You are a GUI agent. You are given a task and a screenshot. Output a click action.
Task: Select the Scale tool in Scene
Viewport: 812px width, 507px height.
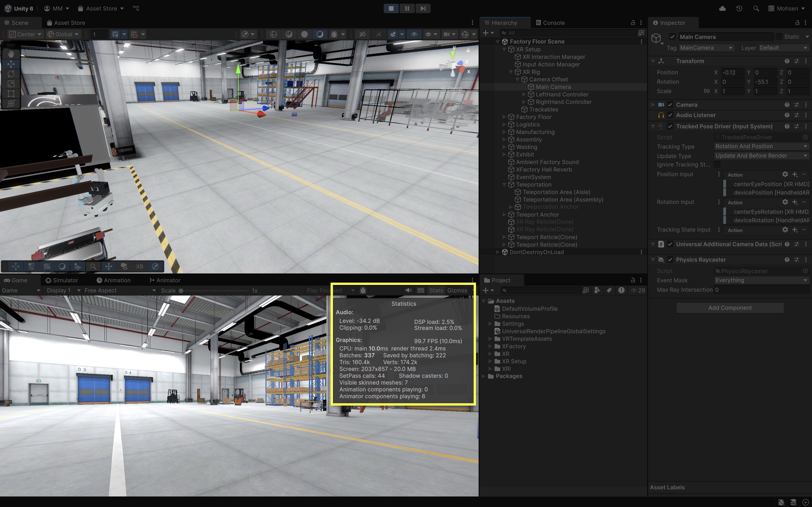coord(11,84)
